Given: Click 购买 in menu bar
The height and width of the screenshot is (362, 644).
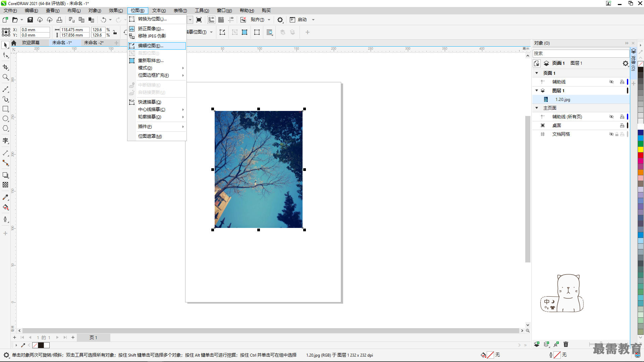Looking at the screenshot, I should 266,10.
